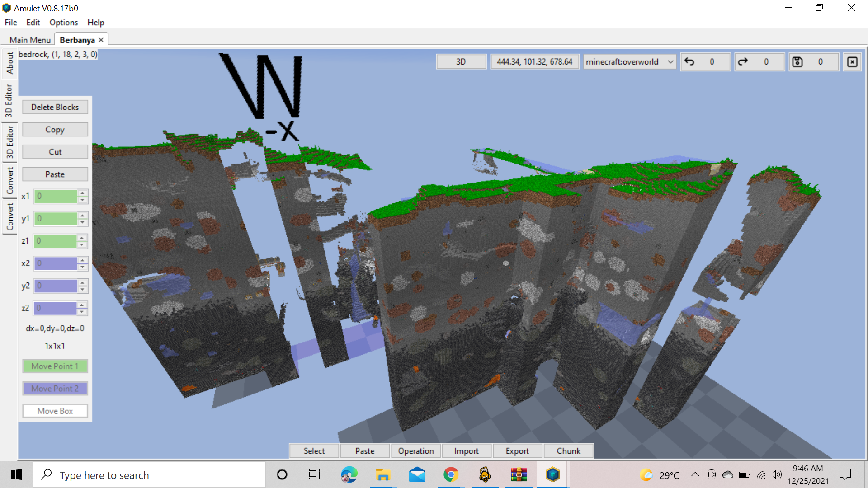Open Task View from the taskbar
The width and height of the screenshot is (868, 488).
[314, 474]
